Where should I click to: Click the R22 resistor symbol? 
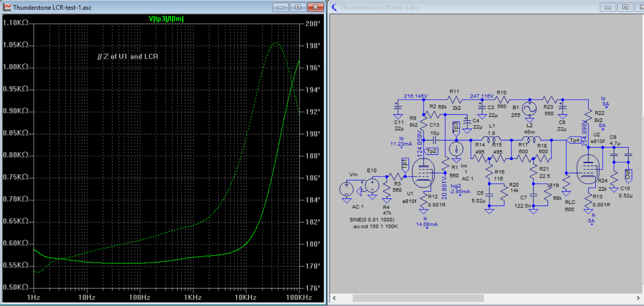point(588,115)
